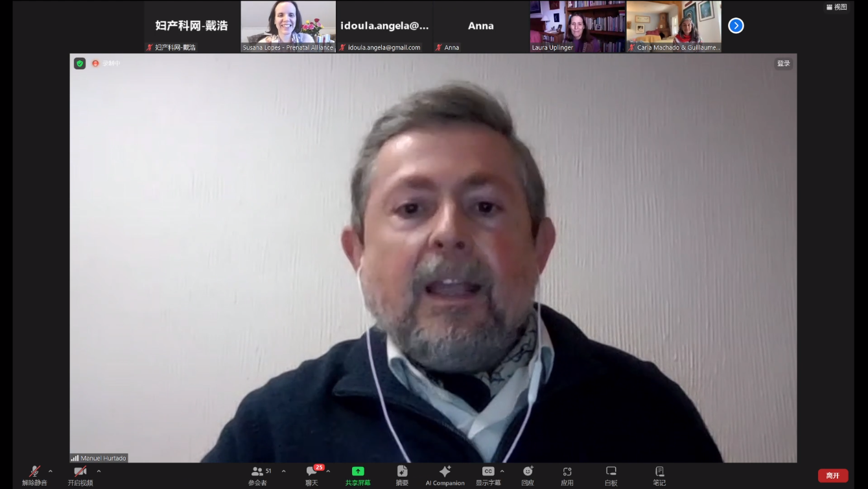Click the red Leave meeting button
Viewport: 868px width, 489px height.
tap(832, 475)
